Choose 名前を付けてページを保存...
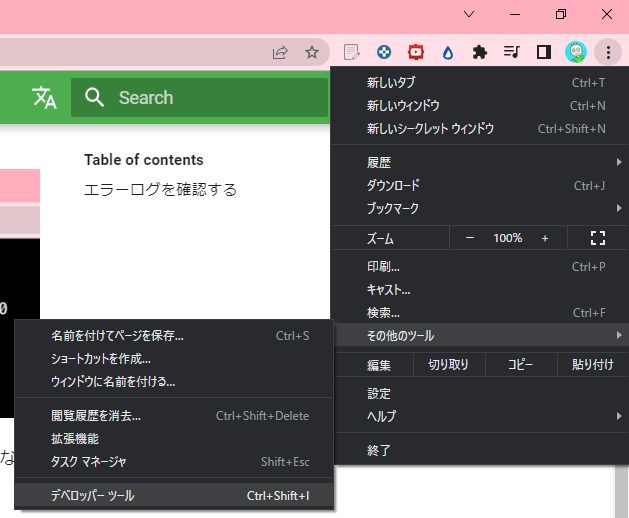Screen dimensions: 629x518 click(x=174, y=335)
